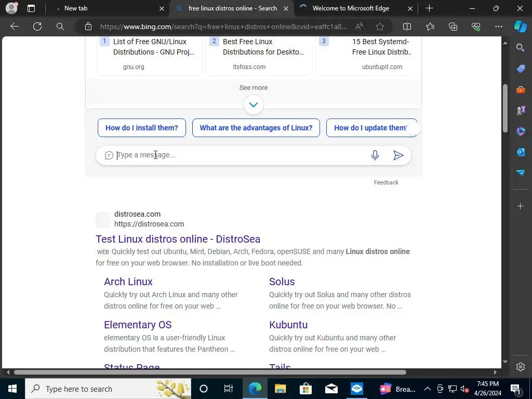Click the scroll down arrow

pos(505,362)
